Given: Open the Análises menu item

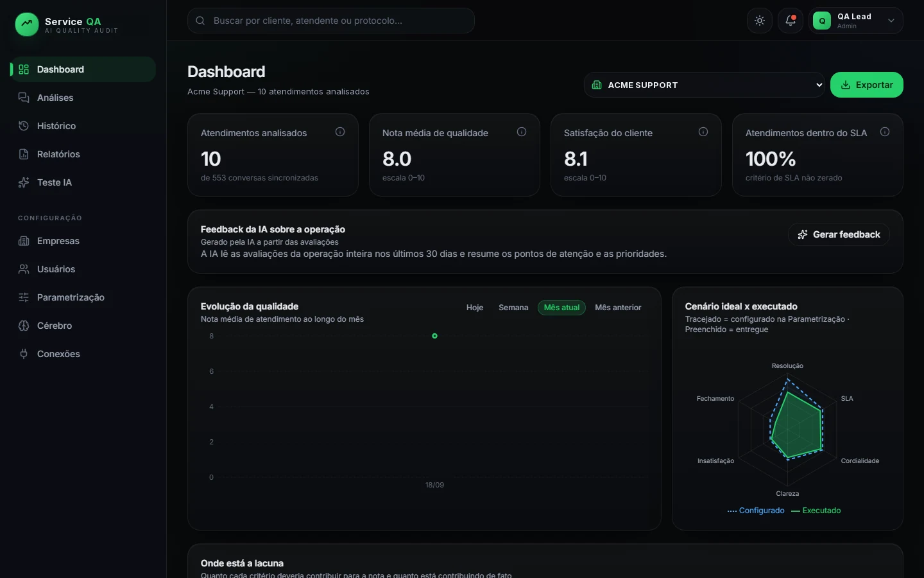Looking at the screenshot, I should tap(83, 98).
